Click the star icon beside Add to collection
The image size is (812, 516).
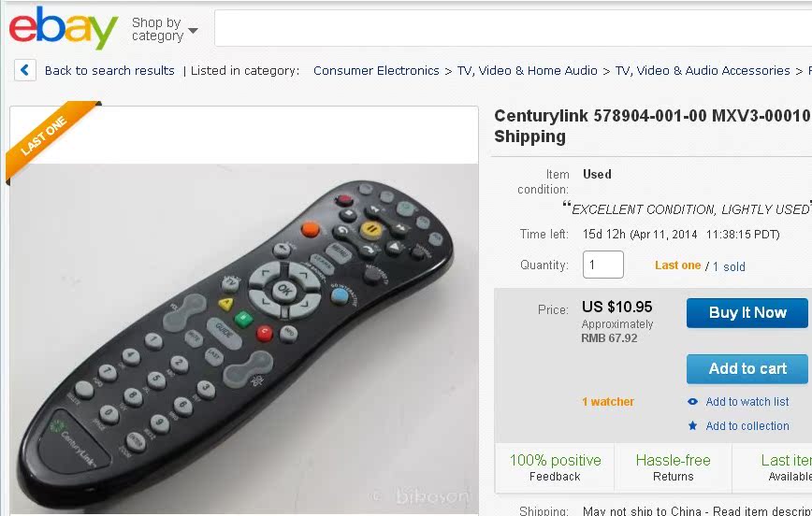click(692, 426)
